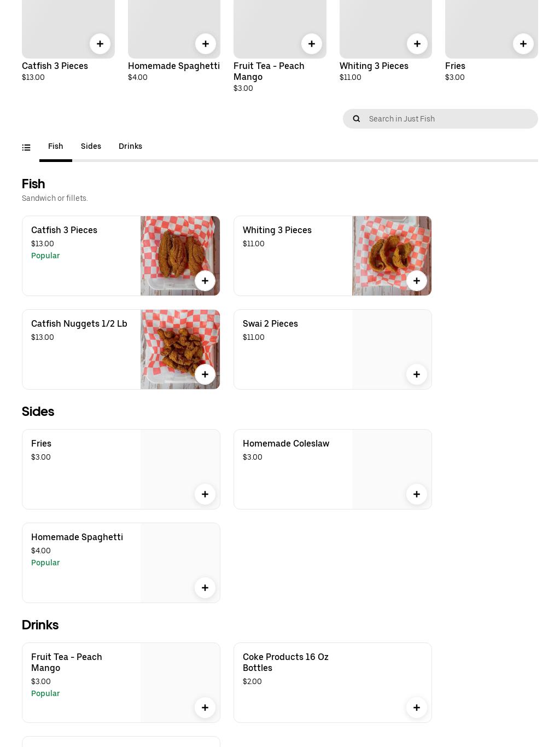Open the menu category list icon
Viewport: 560px width, 747px height.
pos(26,147)
